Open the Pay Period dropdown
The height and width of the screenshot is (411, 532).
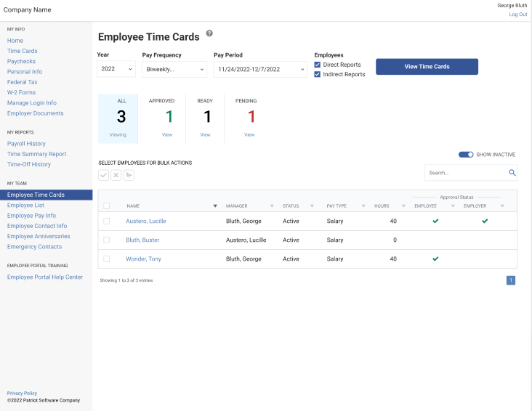pyautogui.click(x=261, y=69)
